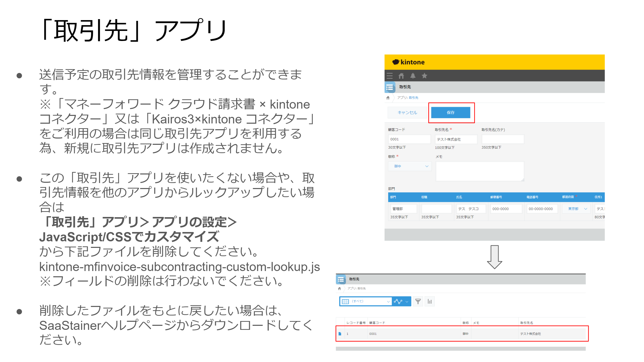Click the 氏名 field with テス テスコ
This screenshot has height=362, width=644.
coord(471,209)
